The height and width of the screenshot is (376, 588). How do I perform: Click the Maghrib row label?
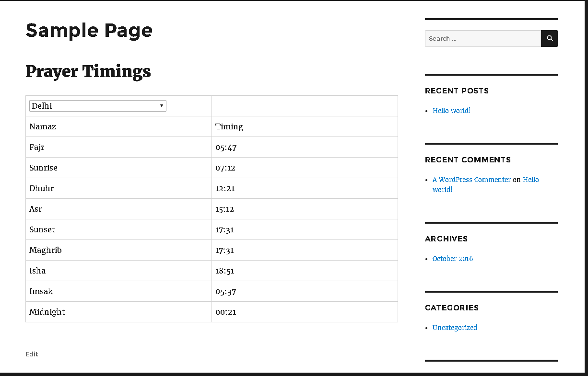46,250
